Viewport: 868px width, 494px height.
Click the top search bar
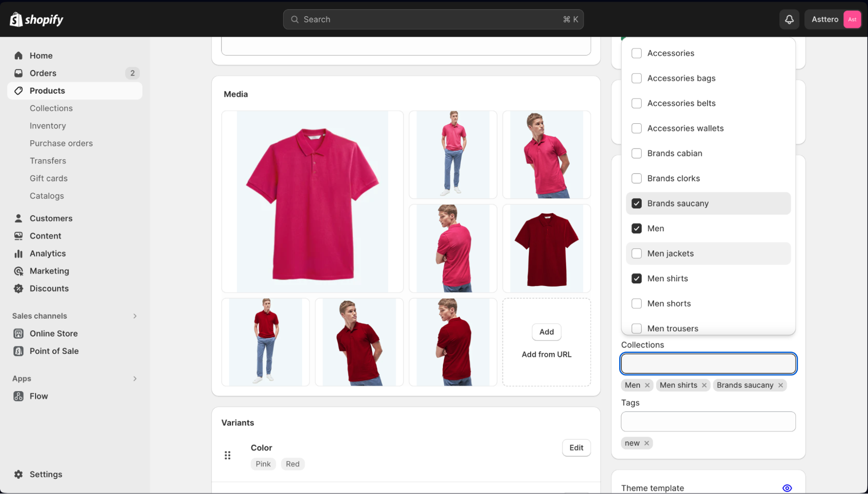[x=433, y=20]
